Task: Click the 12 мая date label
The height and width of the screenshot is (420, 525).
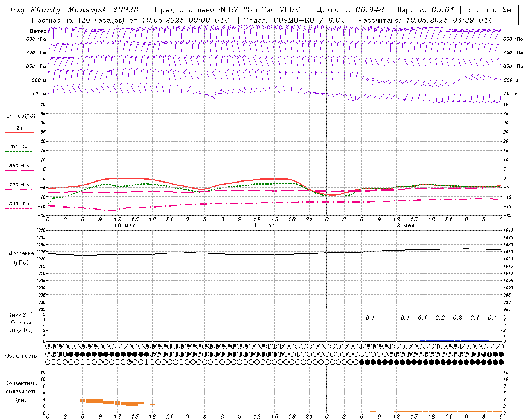Action: 404,226
